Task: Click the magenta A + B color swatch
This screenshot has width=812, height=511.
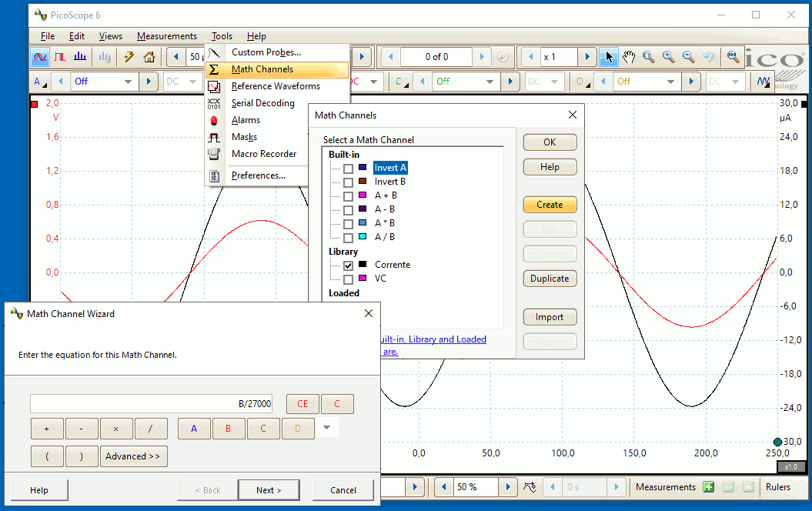Action: tap(363, 195)
